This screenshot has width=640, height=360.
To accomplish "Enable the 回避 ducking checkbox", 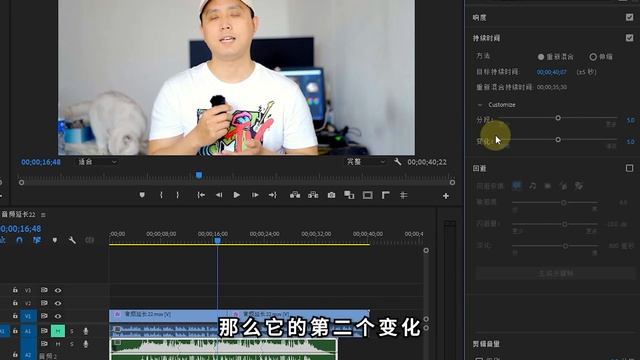I will point(629,168).
